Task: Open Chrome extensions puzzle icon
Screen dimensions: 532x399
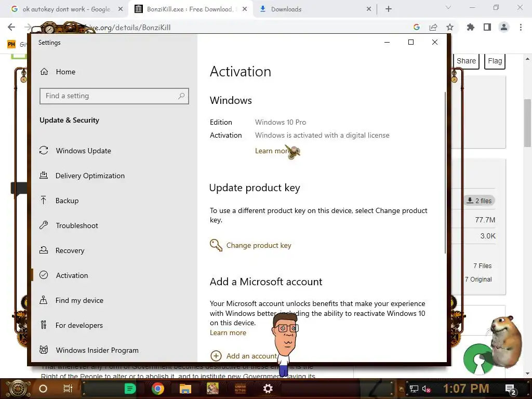Action: tap(471, 27)
